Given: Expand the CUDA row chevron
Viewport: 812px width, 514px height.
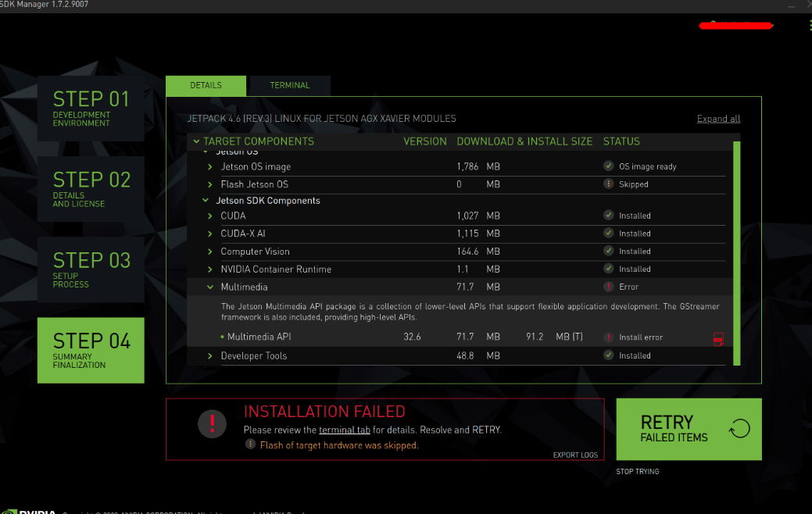Looking at the screenshot, I should 209,216.
